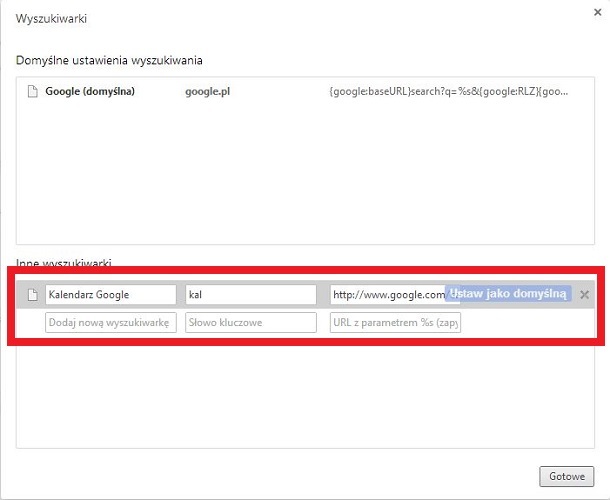This screenshot has width=610, height=500.
Task: Click the Wyszukiwarki dialog title
Action: 51,19
